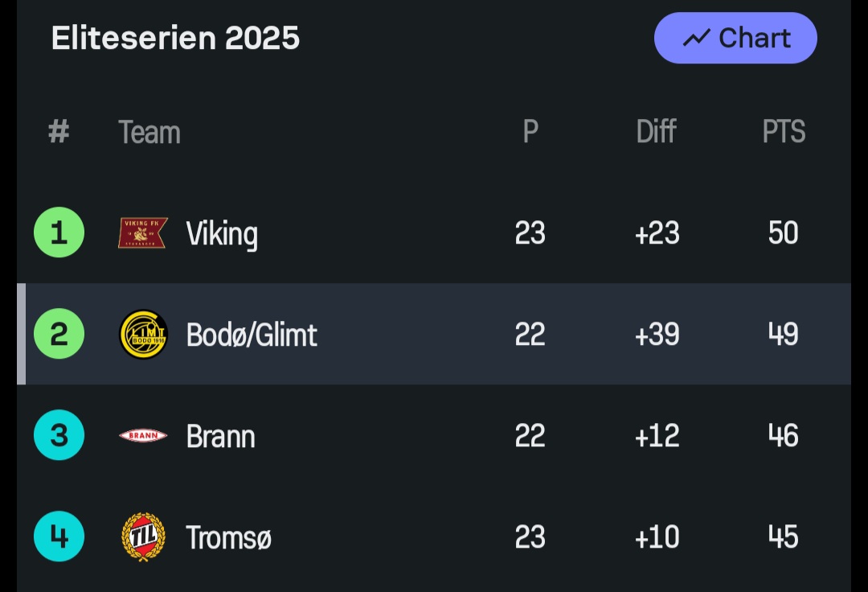868x592 pixels.
Task: Select the green position 2 badge
Action: [x=59, y=334]
